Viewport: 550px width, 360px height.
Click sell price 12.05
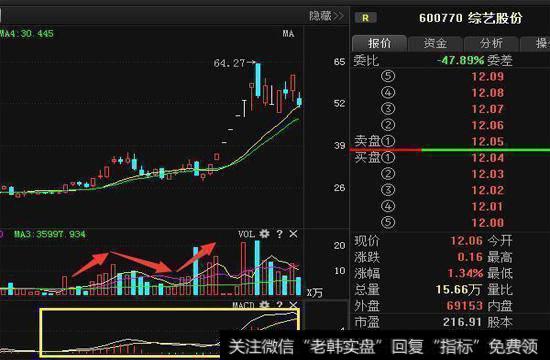point(488,141)
